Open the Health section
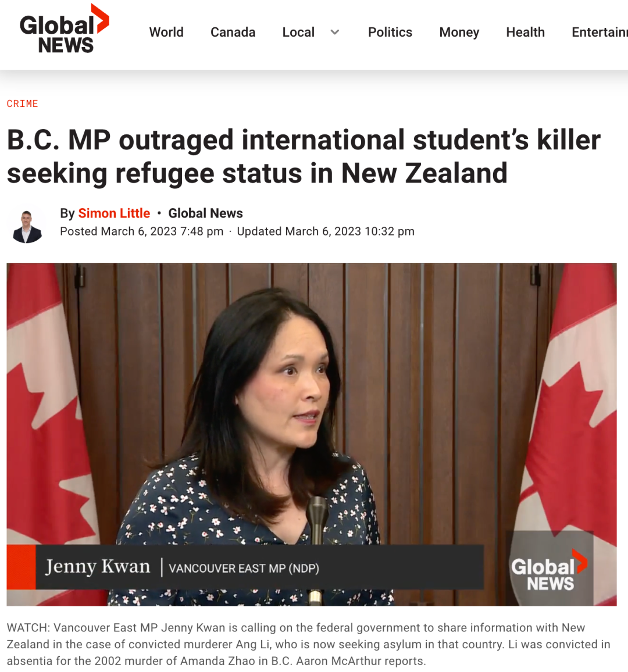The height and width of the screenshot is (672, 628). point(525,32)
